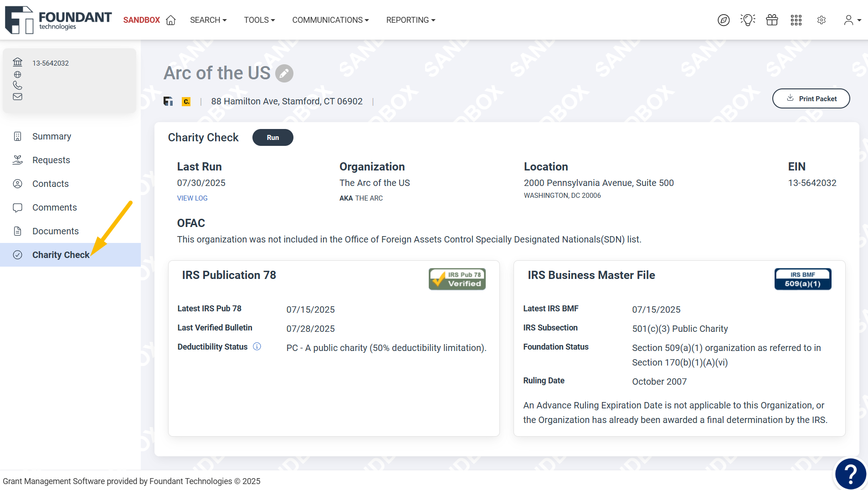This screenshot has height=490, width=868.
Task: Open the Documents sidebar tab
Action: click(70, 231)
